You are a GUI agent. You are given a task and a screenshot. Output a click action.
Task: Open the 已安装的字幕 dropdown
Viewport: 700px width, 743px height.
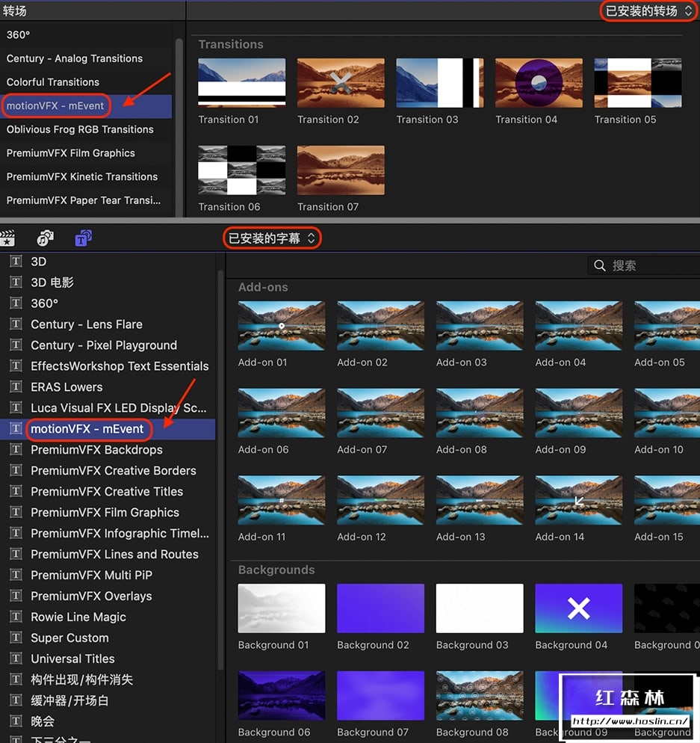[272, 238]
